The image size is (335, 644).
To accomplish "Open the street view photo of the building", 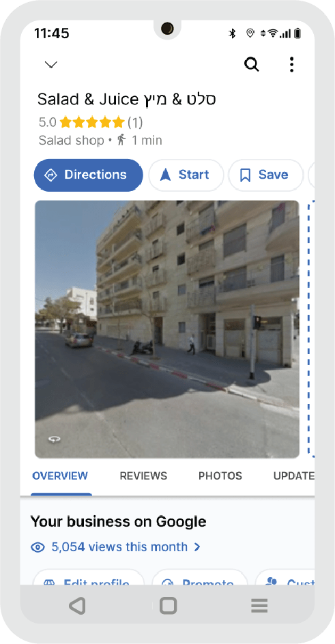I will (167, 329).
